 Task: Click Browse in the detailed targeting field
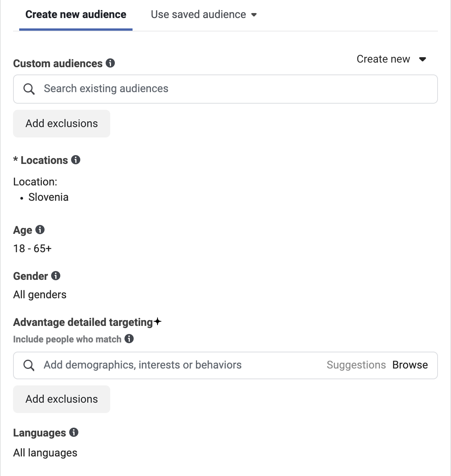410,365
